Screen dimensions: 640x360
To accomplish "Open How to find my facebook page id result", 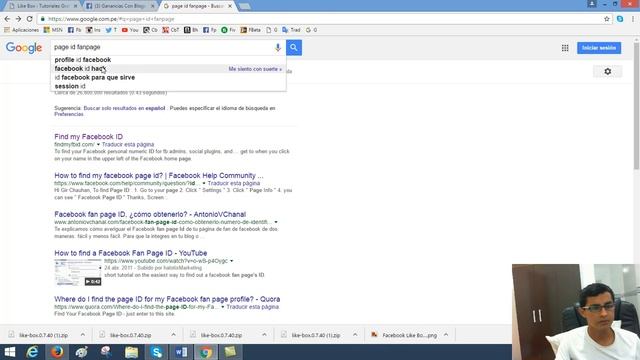I will [x=159, y=176].
